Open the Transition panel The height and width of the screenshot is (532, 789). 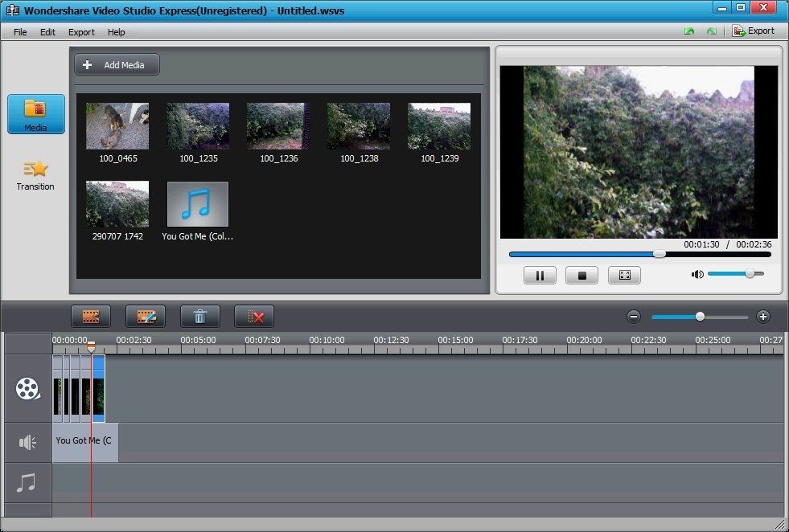35,175
